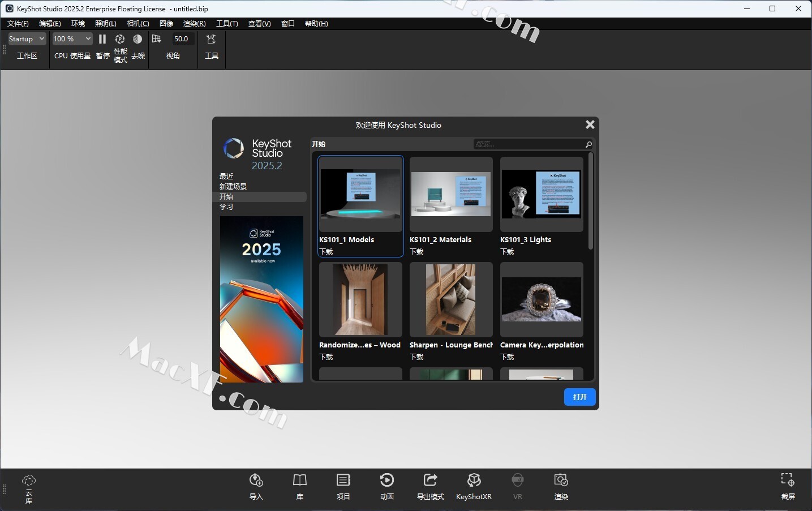
Task: Click 下载 under Camera Key...erpolation
Action: [x=507, y=357]
